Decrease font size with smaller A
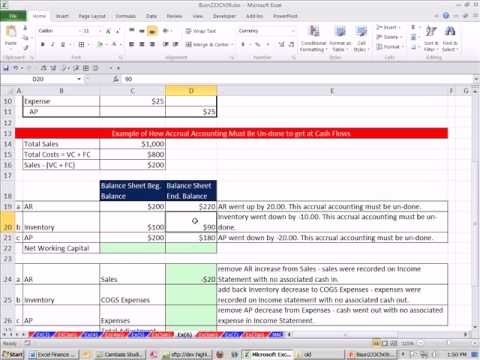The height and width of the screenshot is (360, 480). click(x=117, y=31)
